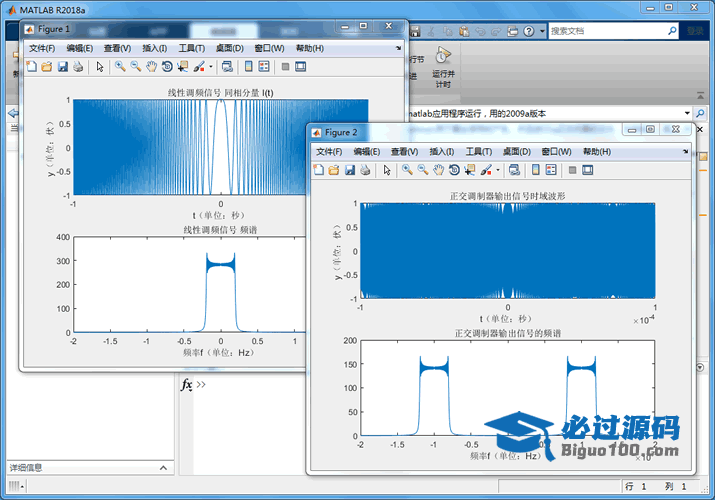The width and height of the screenshot is (715, 500).
Task: Open 插入(I) menu in Figure 1
Action: coord(155,48)
